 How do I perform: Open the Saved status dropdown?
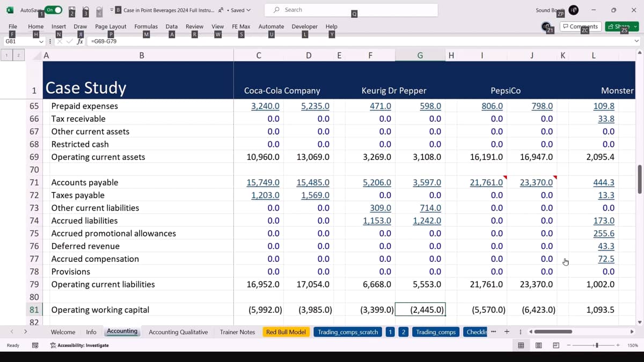click(x=240, y=10)
